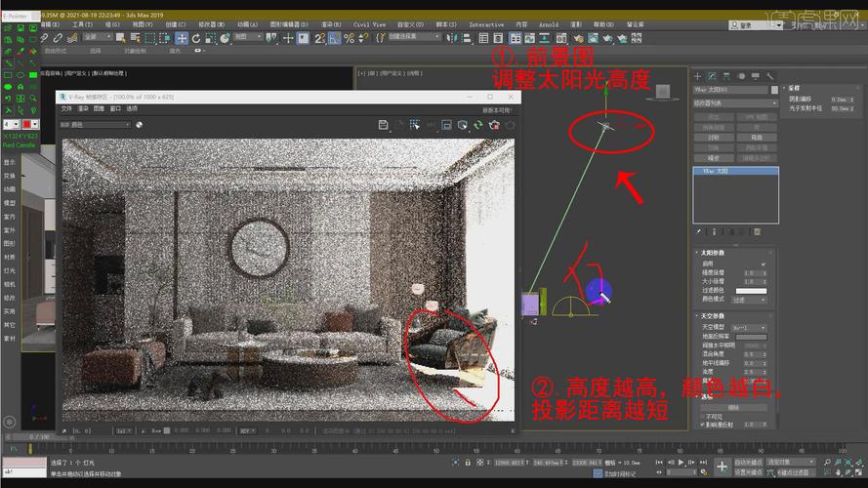Click Select by Name icon
The width and height of the screenshot is (868, 488).
(x=135, y=38)
